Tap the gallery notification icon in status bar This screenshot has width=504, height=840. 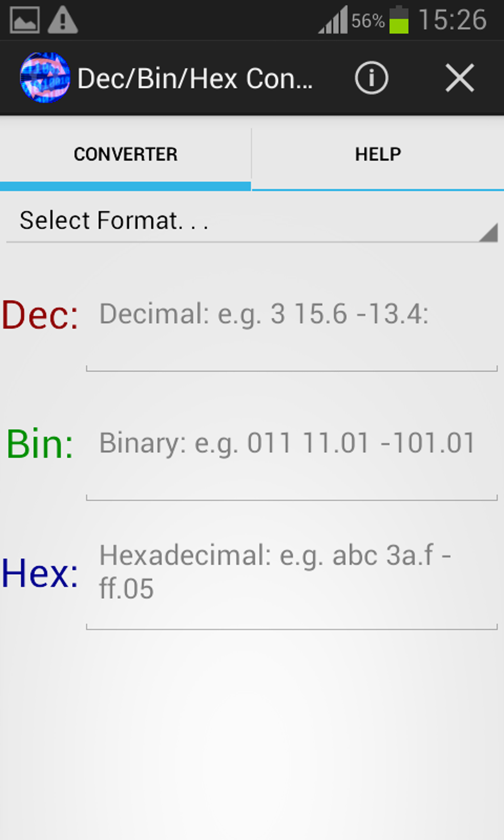[x=26, y=20]
